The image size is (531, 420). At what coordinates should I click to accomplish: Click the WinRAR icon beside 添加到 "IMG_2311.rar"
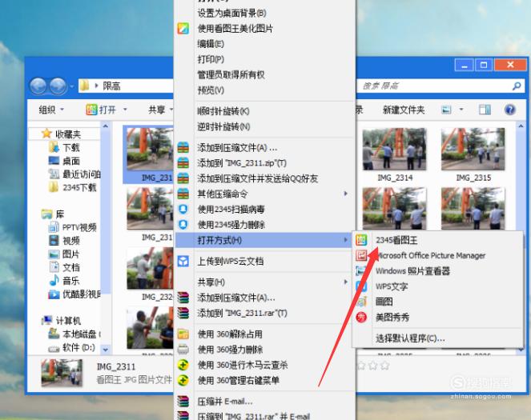183,313
